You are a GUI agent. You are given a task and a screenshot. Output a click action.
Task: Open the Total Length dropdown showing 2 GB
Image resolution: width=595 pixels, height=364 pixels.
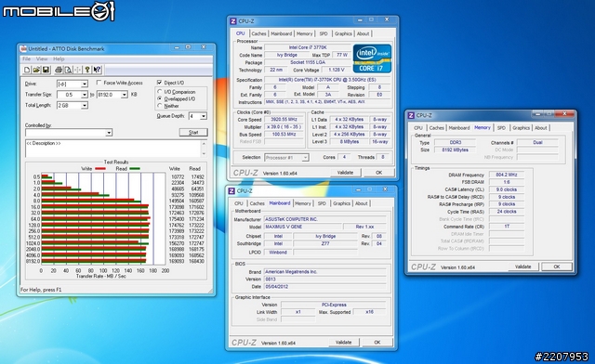coord(85,105)
